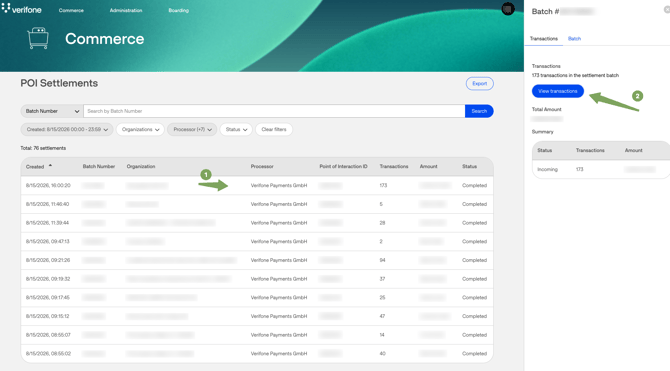
Task: Expand the Status filter dropdown
Action: tap(236, 130)
